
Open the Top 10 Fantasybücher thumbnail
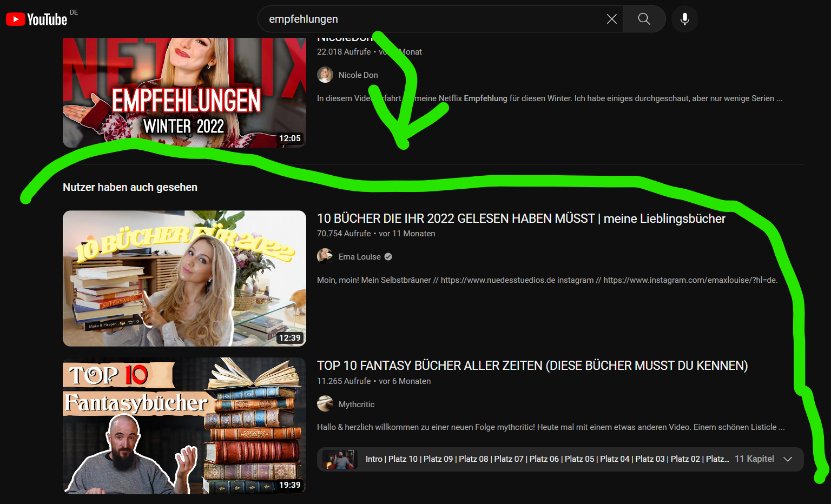[184, 426]
